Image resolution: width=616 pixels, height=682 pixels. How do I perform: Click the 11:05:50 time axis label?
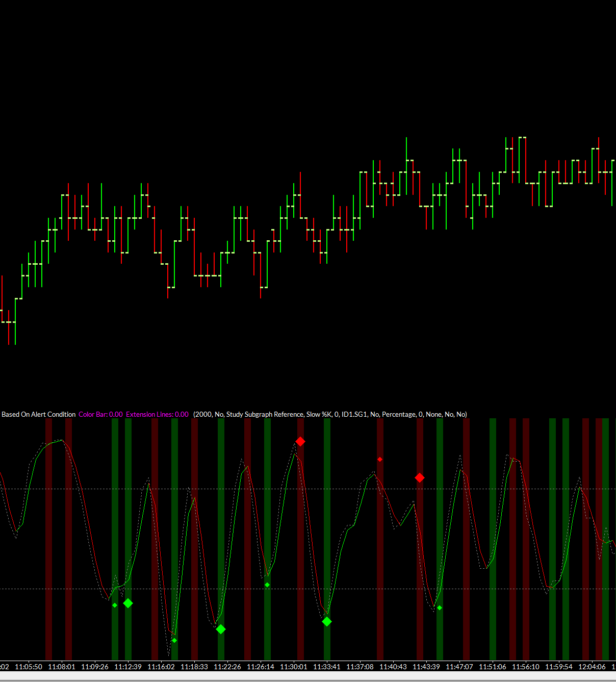point(29,667)
